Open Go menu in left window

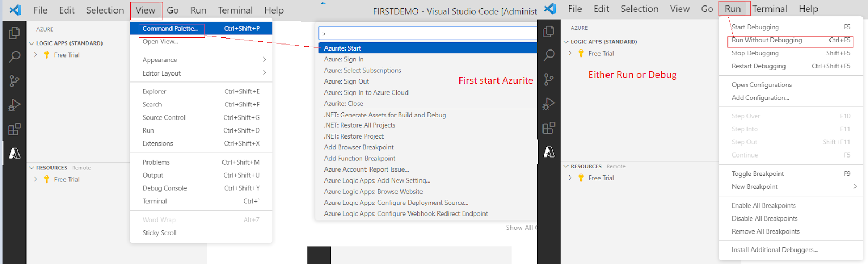173,10
